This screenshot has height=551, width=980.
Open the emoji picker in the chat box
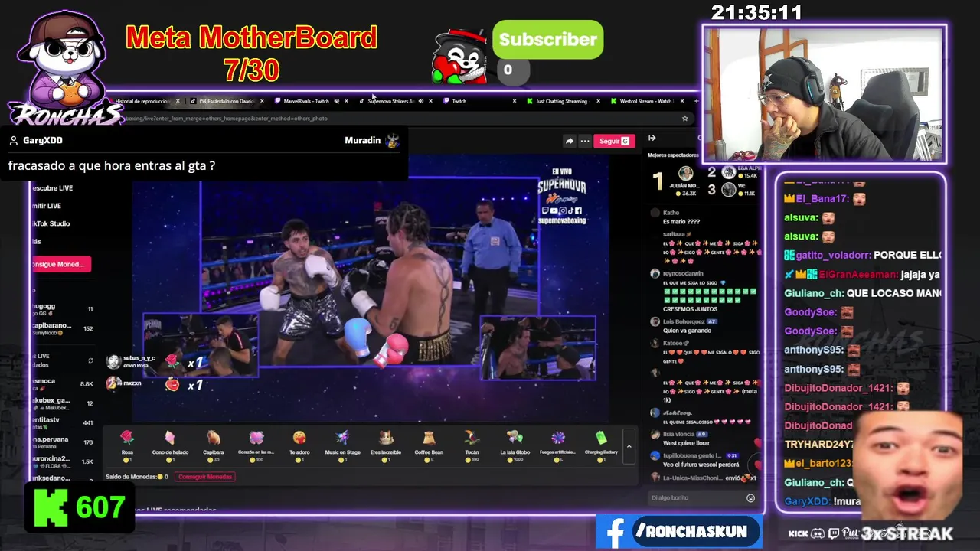point(750,498)
